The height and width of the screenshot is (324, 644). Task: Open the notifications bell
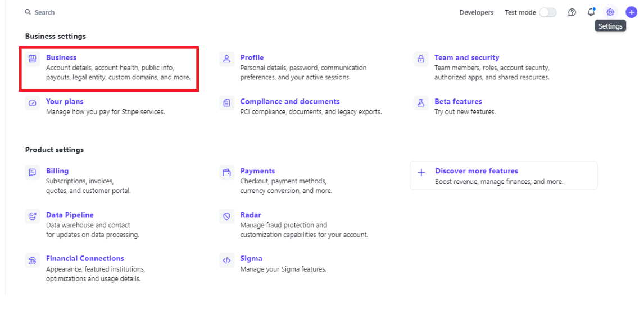[591, 12]
